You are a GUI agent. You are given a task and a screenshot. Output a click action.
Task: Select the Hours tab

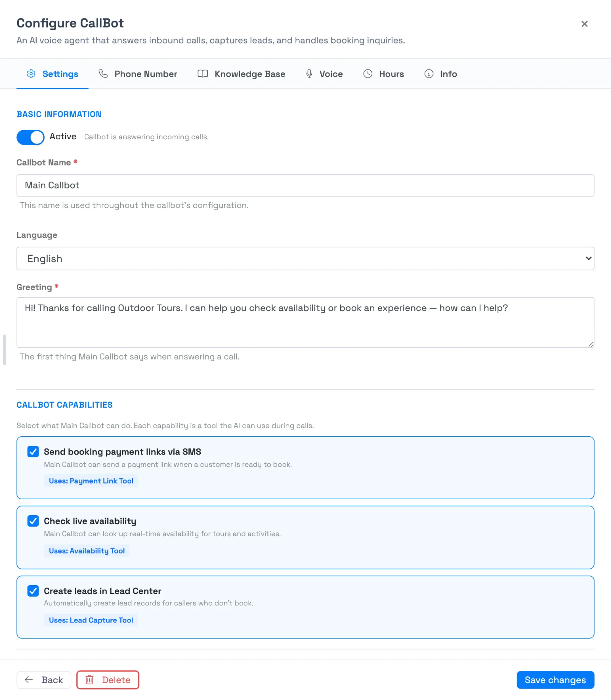[x=383, y=74]
